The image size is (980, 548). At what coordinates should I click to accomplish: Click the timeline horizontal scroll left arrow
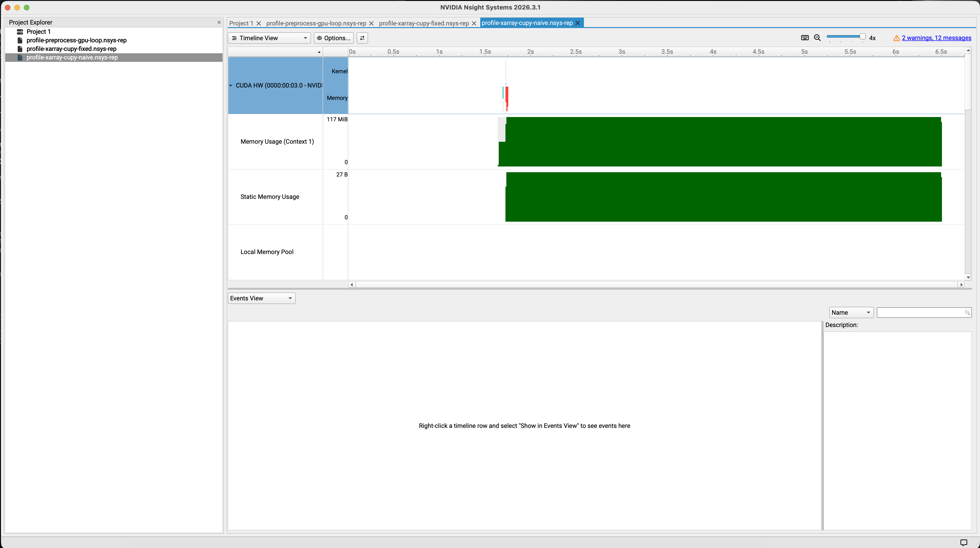click(352, 285)
